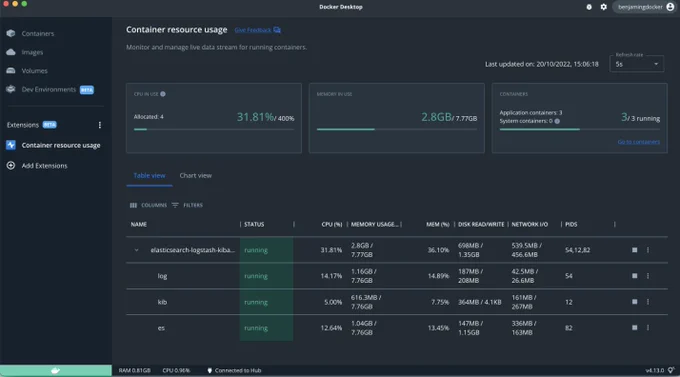Stop the log container

pyautogui.click(x=634, y=276)
